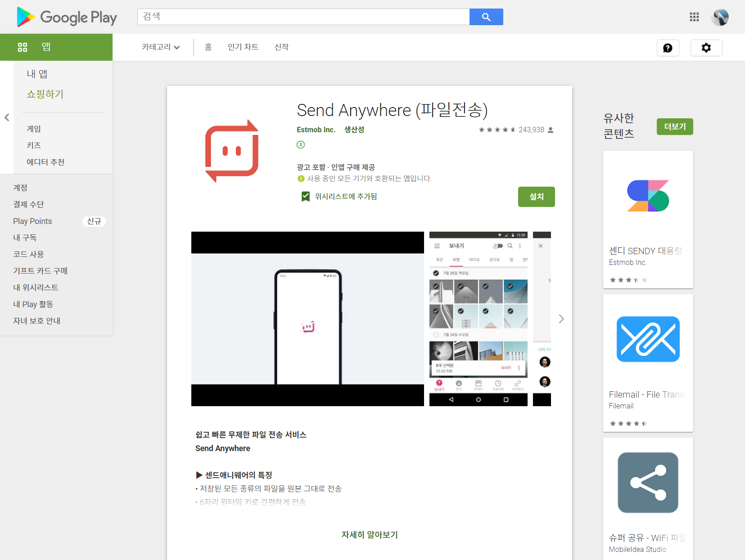The image size is (745, 560).
Task: Select 내 앱 in sidebar
Action: click(37, 74)
